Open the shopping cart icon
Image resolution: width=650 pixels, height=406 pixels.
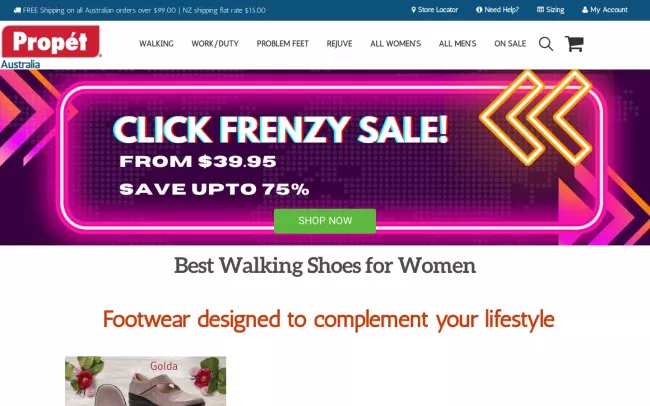[574, 44]
